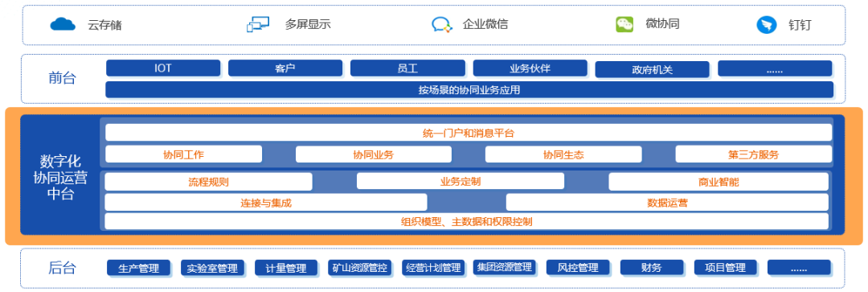
Task: Select the blue 钉钉 DingTalk icon
Action: click(x=767, y=25)
